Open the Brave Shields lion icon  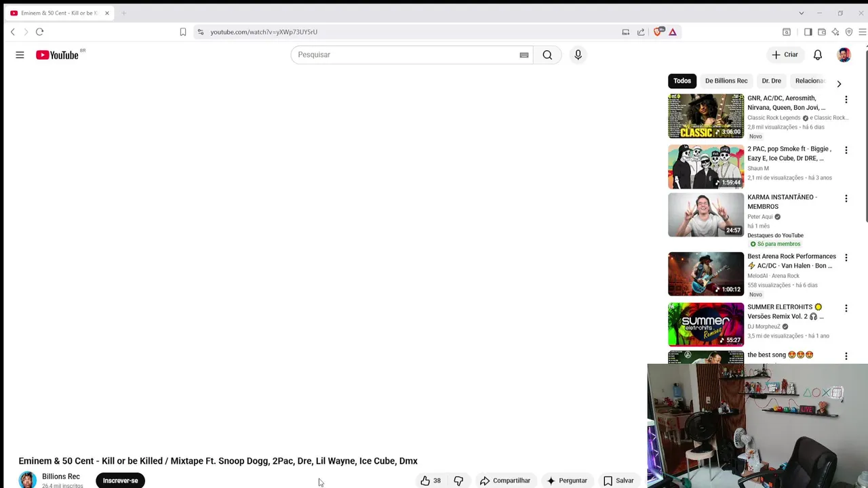658,32
